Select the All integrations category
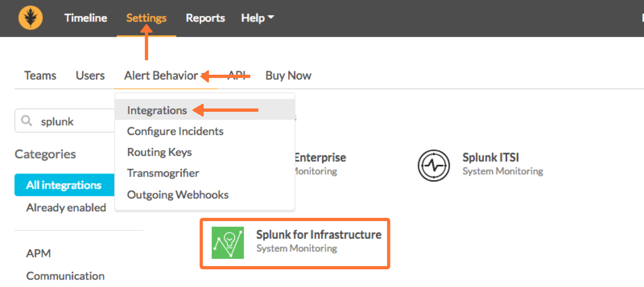The height and width of the screenshot is (287, 644). pyautogui.click(x=64, y=185)
